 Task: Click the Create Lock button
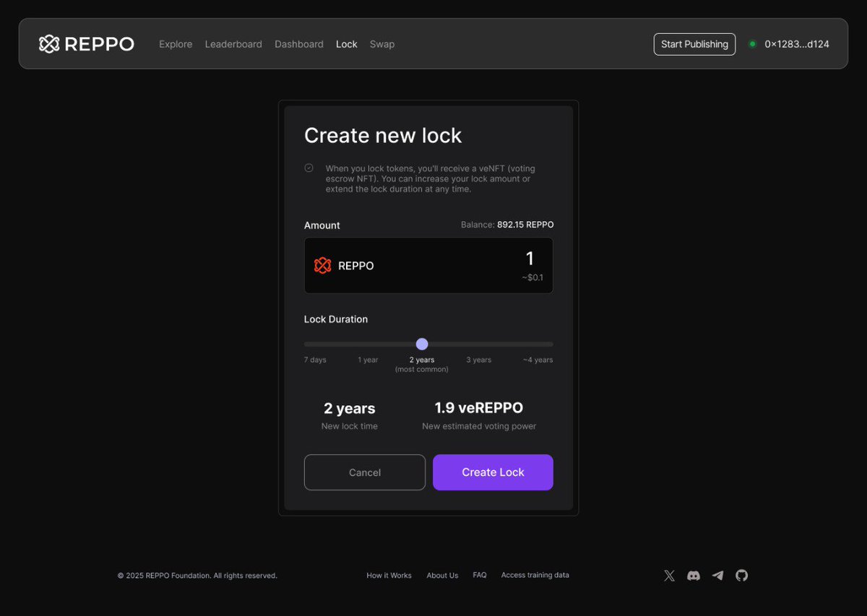(493, 472)
